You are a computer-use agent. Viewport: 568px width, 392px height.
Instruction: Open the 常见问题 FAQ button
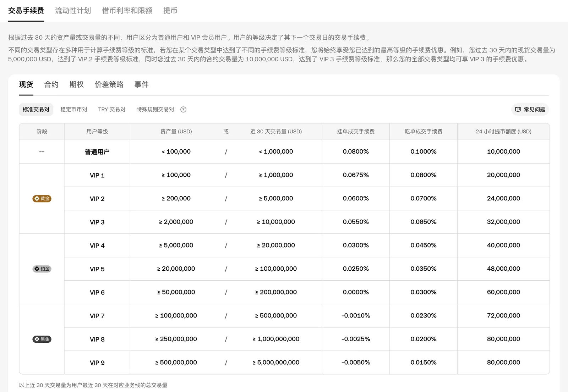(x=530, y=110)
